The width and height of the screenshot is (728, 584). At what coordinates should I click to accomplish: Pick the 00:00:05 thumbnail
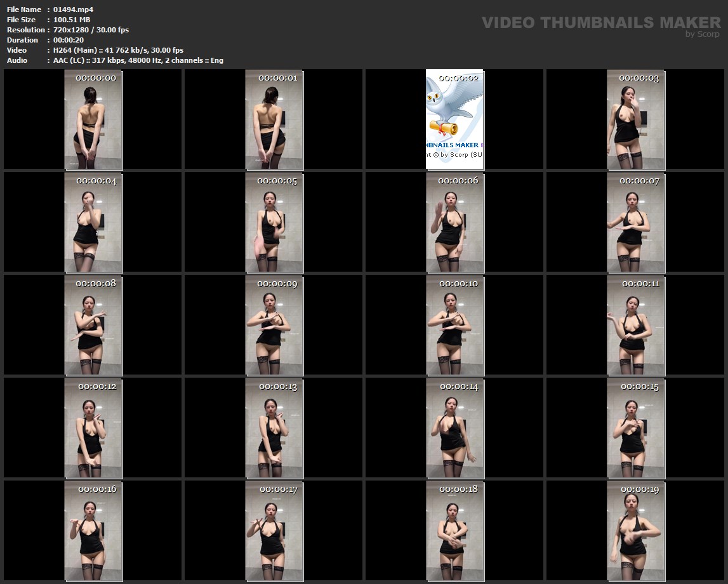tap(274, 223)
